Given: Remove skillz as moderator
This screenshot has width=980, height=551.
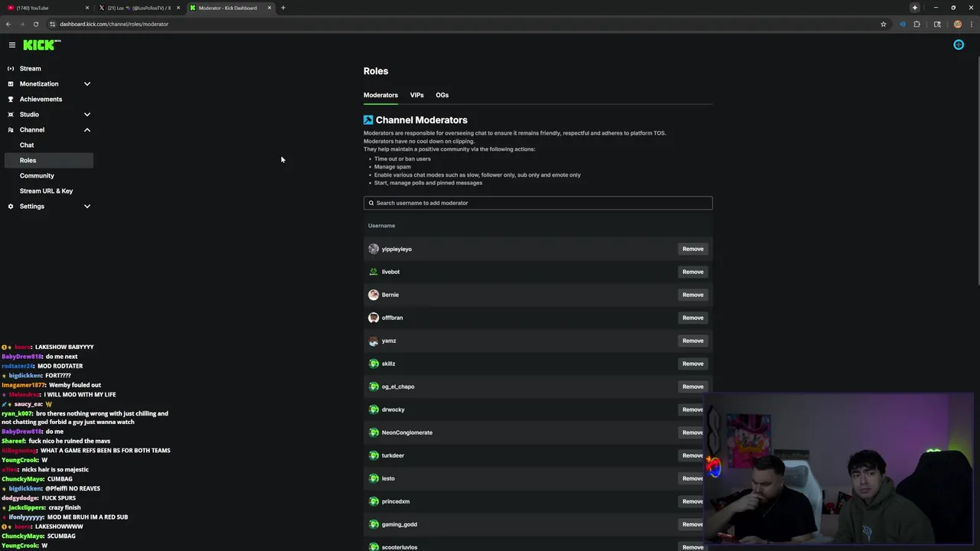Looking at the screenshot, I should (x=693, y=364).
